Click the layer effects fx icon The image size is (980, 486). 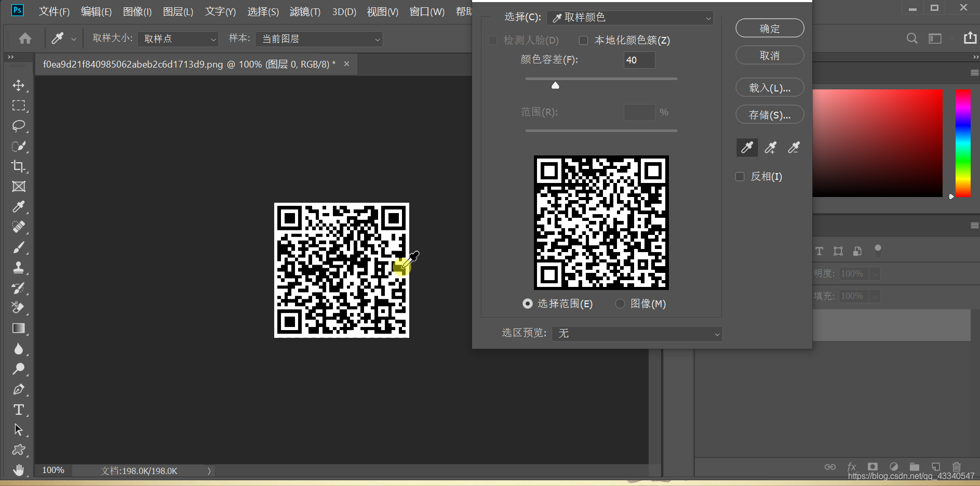pyautogui.click(x=852, y=467)
